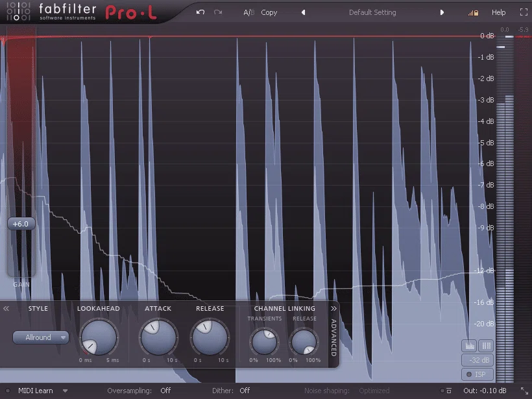Load next preset with the right arrow
The height and width of the screenshot is (399, 532).
click(x=442, y=12)
